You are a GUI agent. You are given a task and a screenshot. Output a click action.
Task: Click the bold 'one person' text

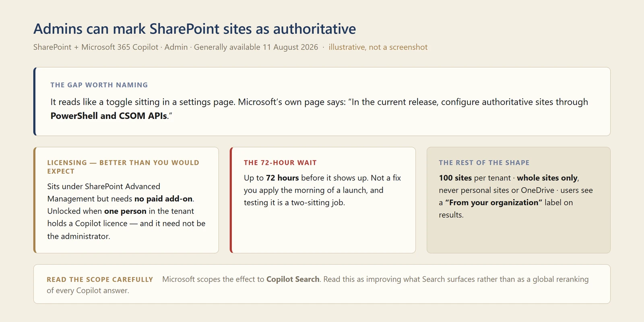(125, 211)
